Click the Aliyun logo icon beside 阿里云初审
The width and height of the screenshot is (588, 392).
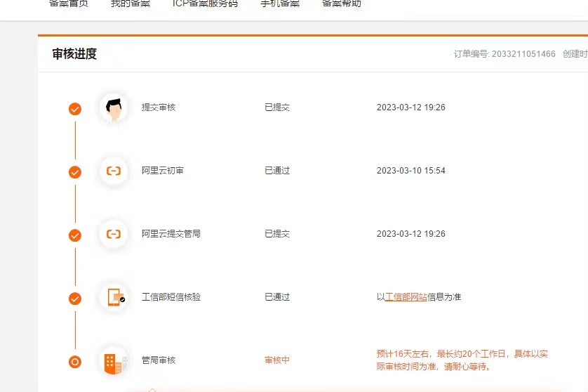pyautogui.click(x=114, y=171)
